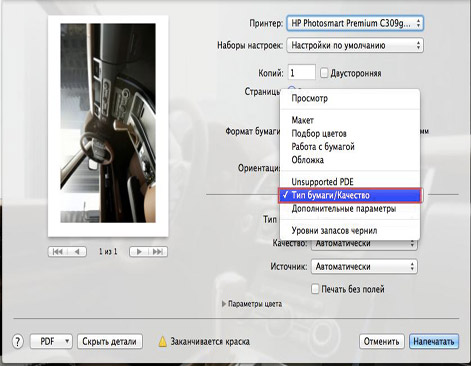Select the Макет menu item
The height and width of the screenshot is (366, 471).
pos(350,120)
